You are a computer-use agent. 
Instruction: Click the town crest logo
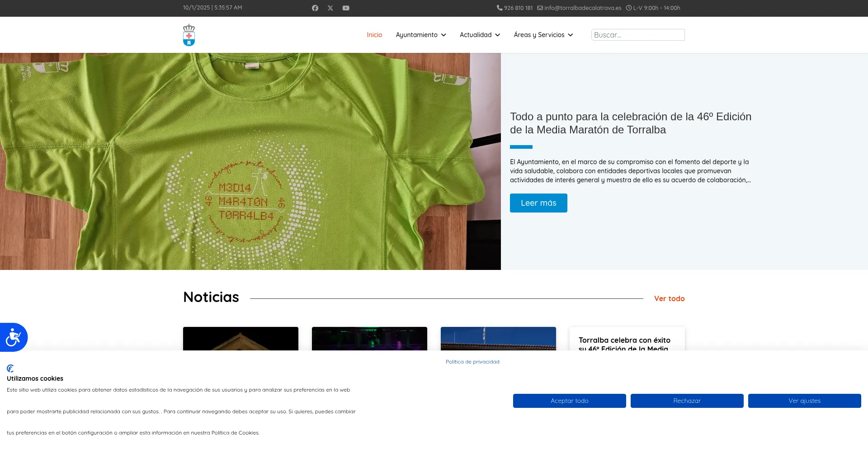click(x=189, y=35)
